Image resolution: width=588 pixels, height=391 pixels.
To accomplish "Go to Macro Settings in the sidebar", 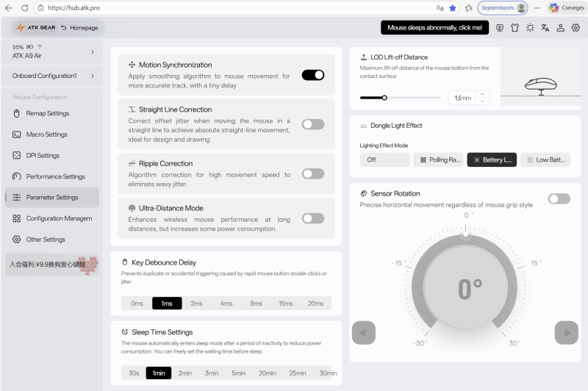I will point(46,134).
